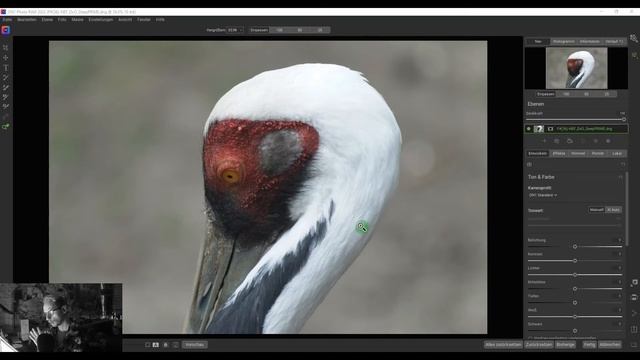Viewport: 640px width, 360px height.
Task: Pick the sixth brush tool in left toolbar
Action: coord(5,97)
